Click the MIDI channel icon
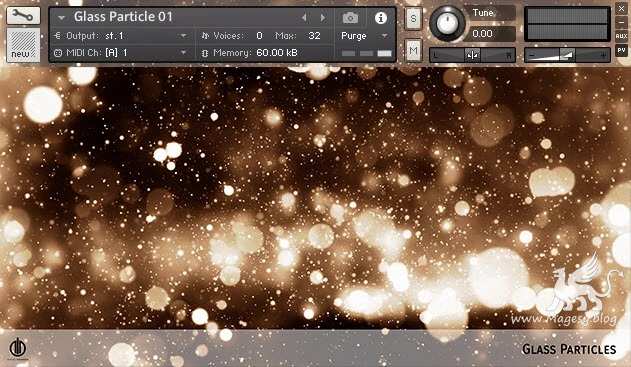The width and height of the screenshot is (631, 367). point(58,53)
